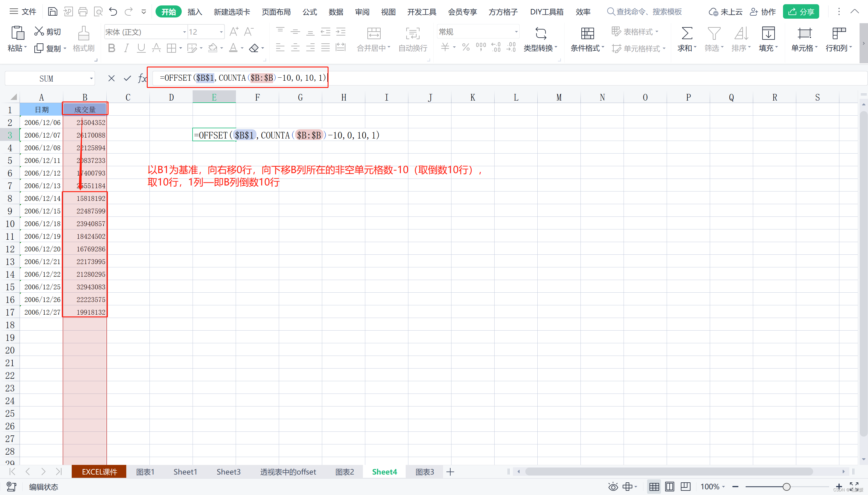Viewport: 868px width, 495px height.
Task: Open the font size dropdown
Action: click(221, 32)
